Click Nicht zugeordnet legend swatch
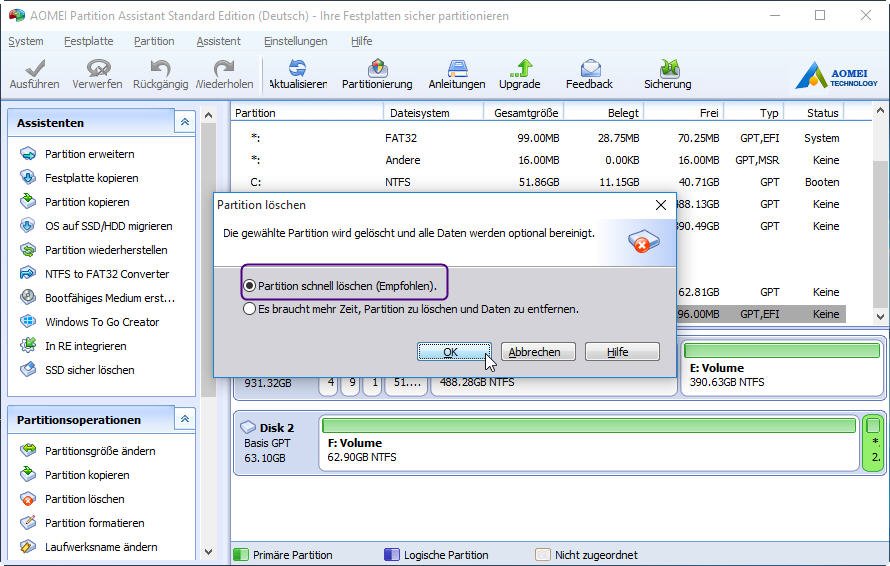 (x=543, y=555)
